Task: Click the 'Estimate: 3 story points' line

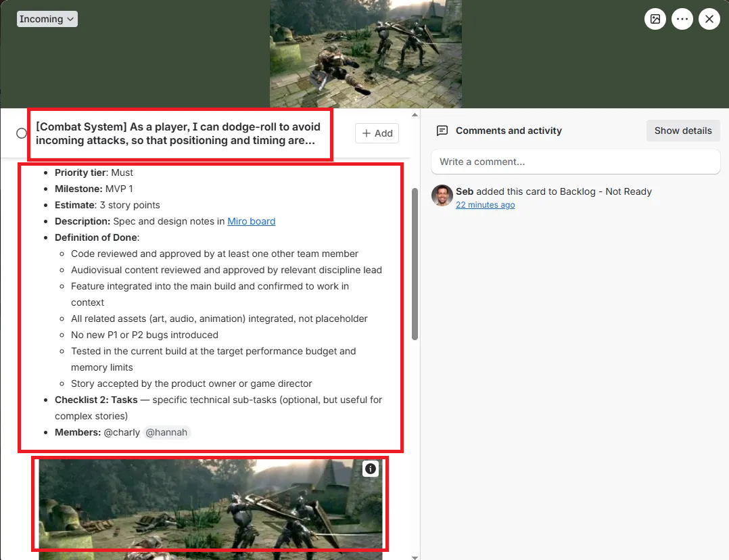Action: (x=108, y=205)
